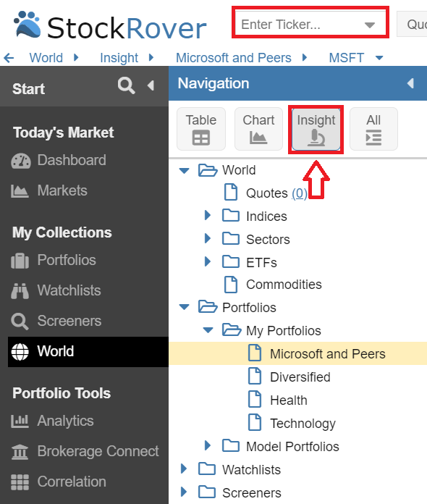Viewport: 427px width, 504px height.
Task: Open Markets in the sidebar
Action: (49, 190)
